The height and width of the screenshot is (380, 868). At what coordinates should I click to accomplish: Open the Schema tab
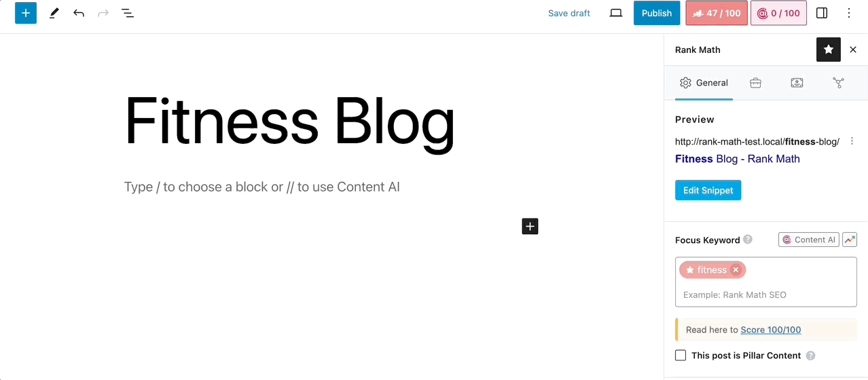click(797, 83)
